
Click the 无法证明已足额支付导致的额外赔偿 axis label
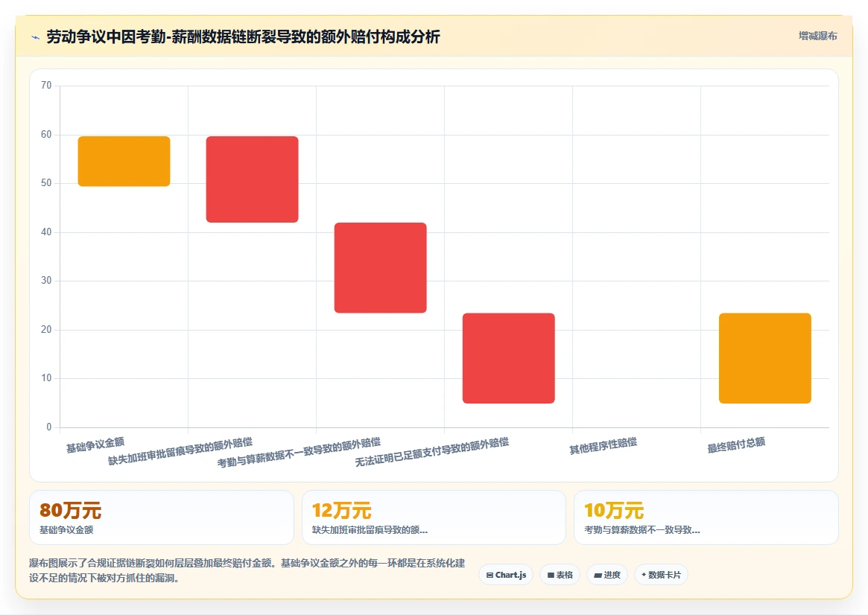pos(432,451)
